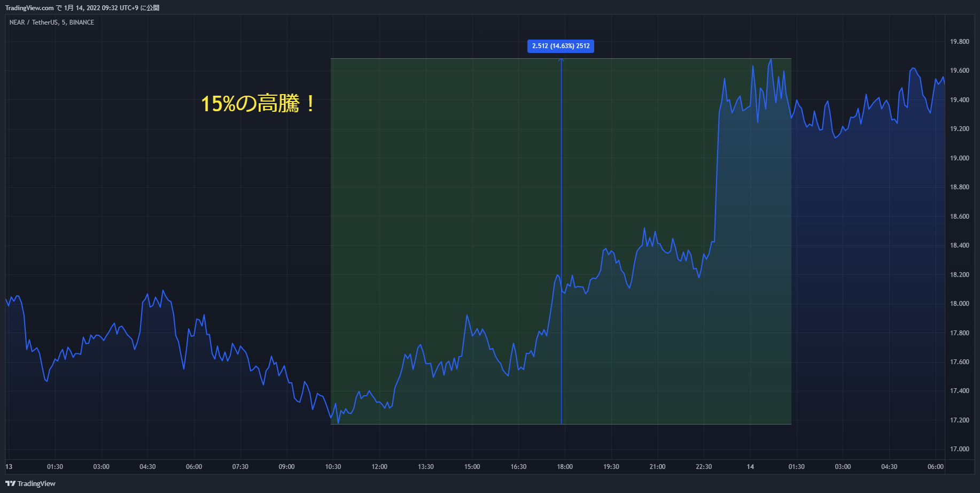This screenshot has width=980, height=493.
Task: Click the yellow 15%の高騰！ annotation text
Action: pos(259,103)
